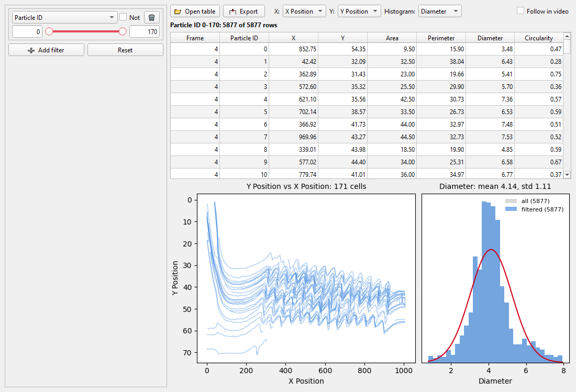Open the Histogram variable dropdown

[x=440, y=11]
